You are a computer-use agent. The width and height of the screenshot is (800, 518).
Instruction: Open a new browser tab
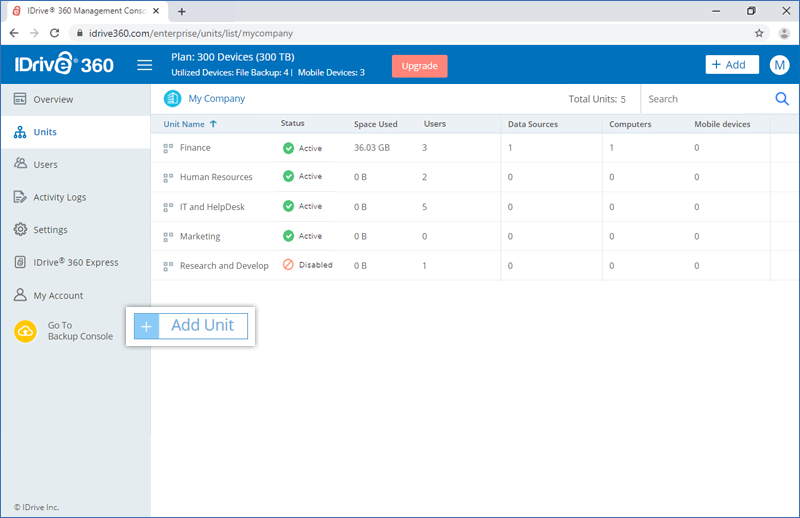[182, 11]
